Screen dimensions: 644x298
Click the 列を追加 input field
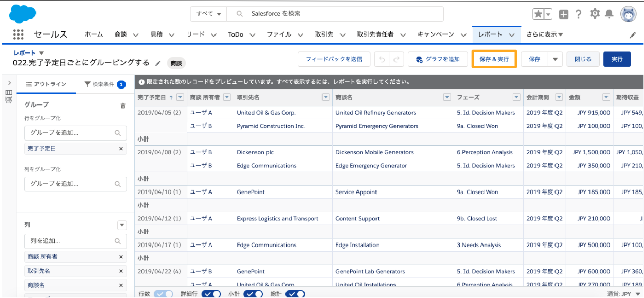tap(76, 241)
